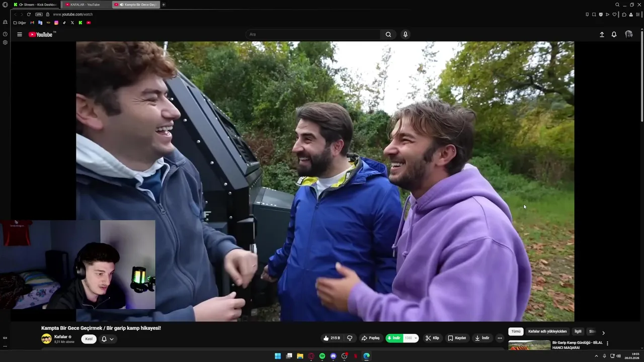Like the video (215 B)

coord(332,338)
